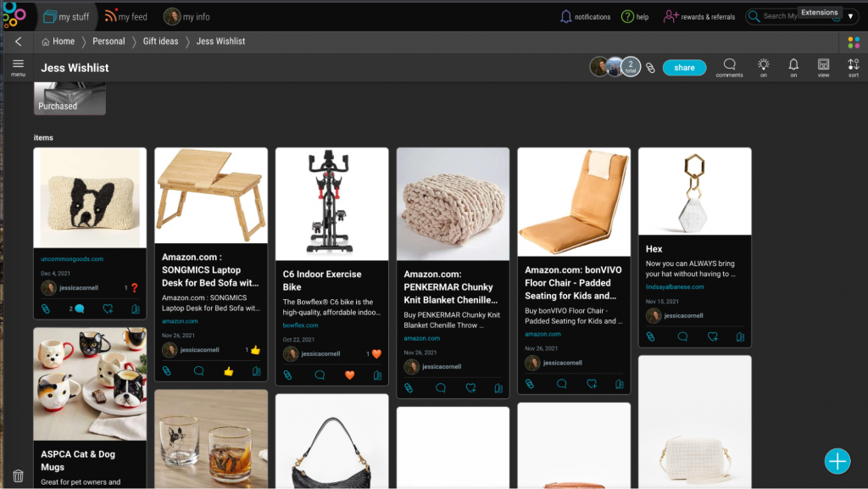
Task: Open rewards & referrals
Action: (x=699, y=17)
